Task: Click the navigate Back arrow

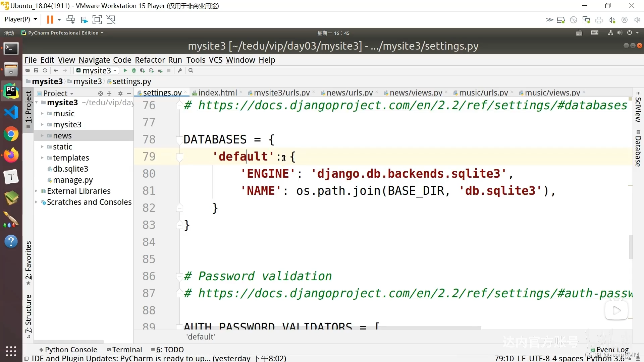Action: pyautogui.click(x=56, y=71)
